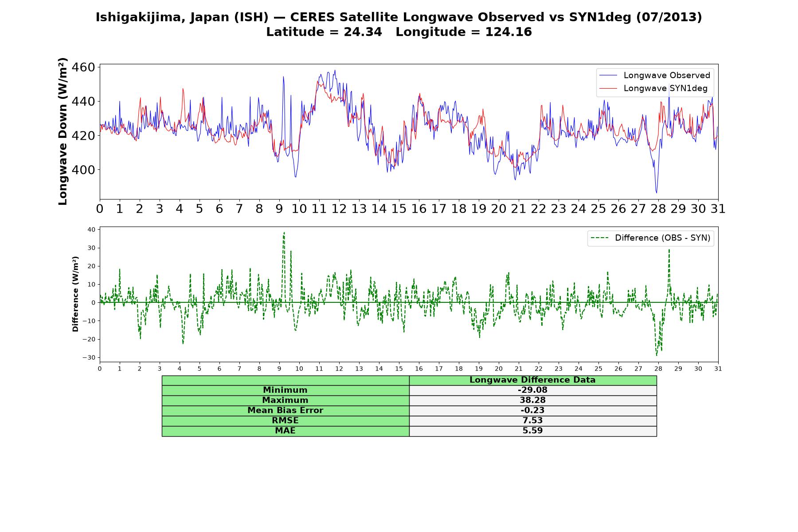Select the Maximum value 38.28 cell
This screenshot has width=798, height=532.
coord(533,400)
